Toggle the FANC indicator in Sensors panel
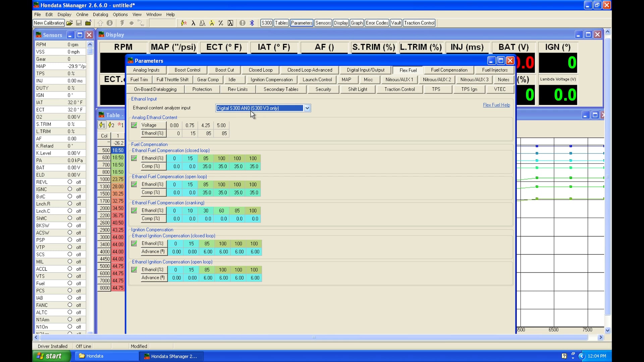Viewport: 644px width, 362px height. coord(70,305)
